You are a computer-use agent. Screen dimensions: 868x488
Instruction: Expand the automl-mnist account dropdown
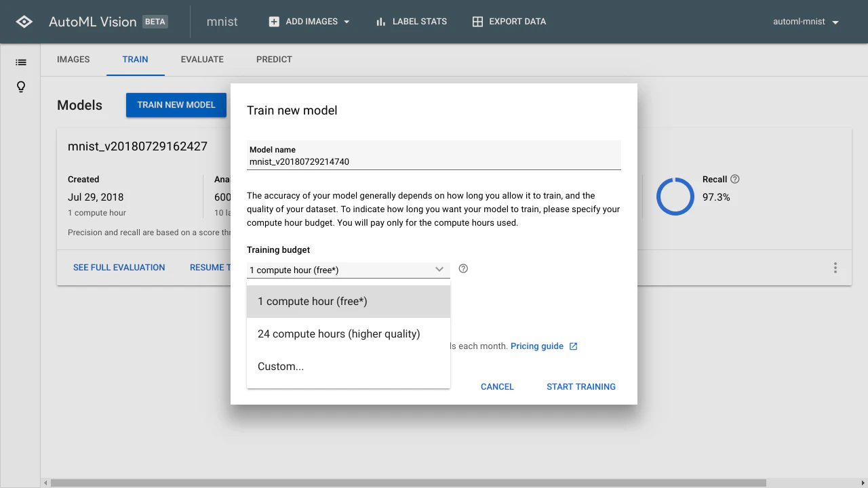[835, 22]
